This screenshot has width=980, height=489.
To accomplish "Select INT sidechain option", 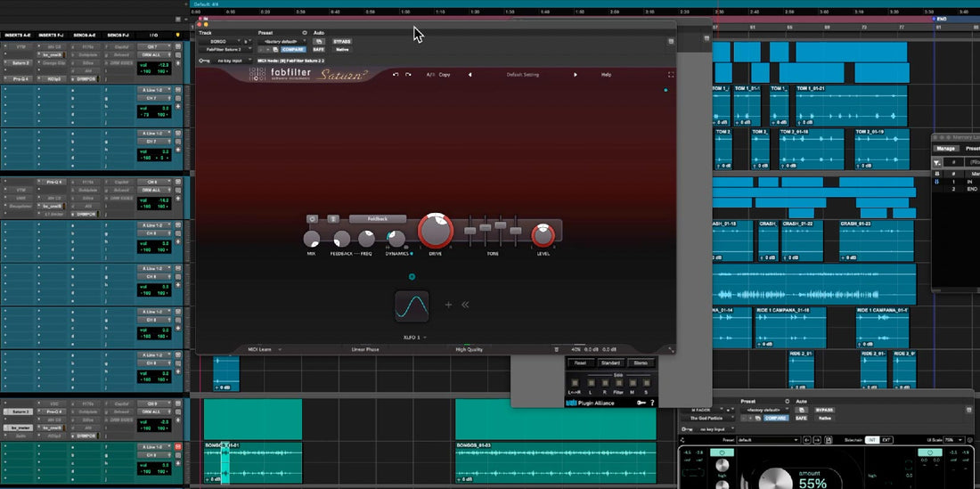I will [x=872, y=440].
